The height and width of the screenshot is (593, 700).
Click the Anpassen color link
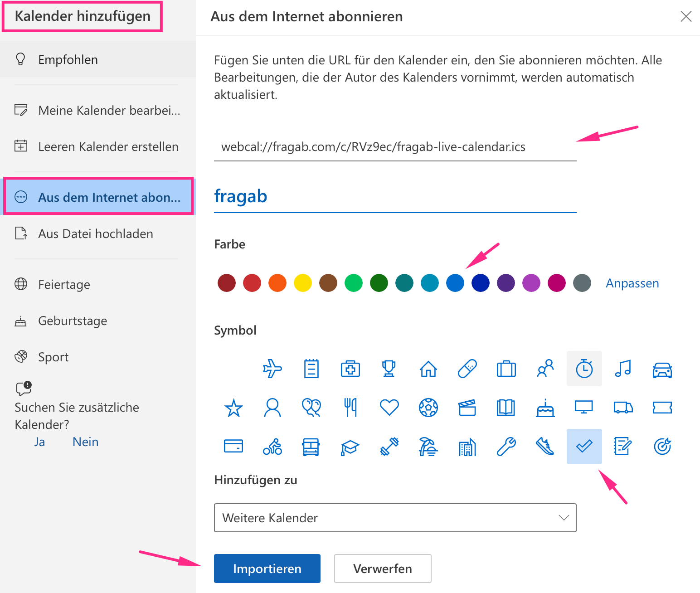tap(632, 283)
